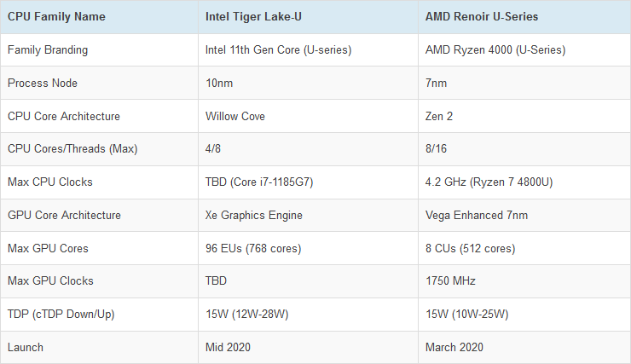The height and width of the screenshot is (364, 631).
Task: Select the "Zen 2" architecture cell
Action: [439, 116]
